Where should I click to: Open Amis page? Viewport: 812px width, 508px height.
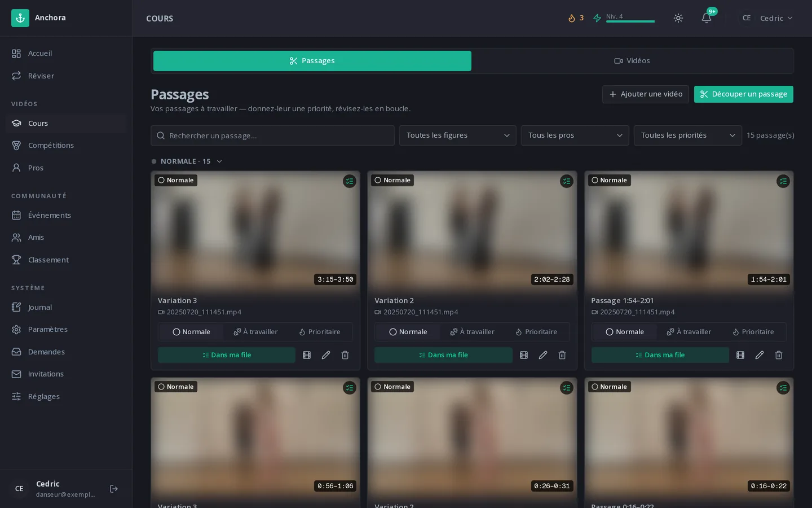click(x=66, y=238)
